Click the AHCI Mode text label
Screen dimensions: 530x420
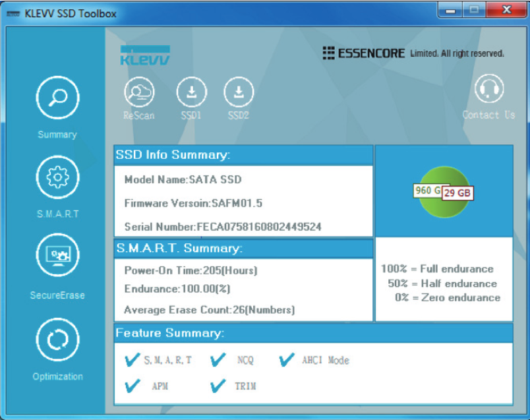(x=326, y=360)
